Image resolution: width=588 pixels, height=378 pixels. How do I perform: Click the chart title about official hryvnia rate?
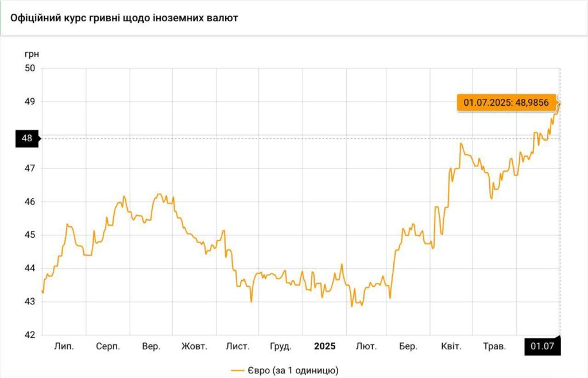pos(124,18)
